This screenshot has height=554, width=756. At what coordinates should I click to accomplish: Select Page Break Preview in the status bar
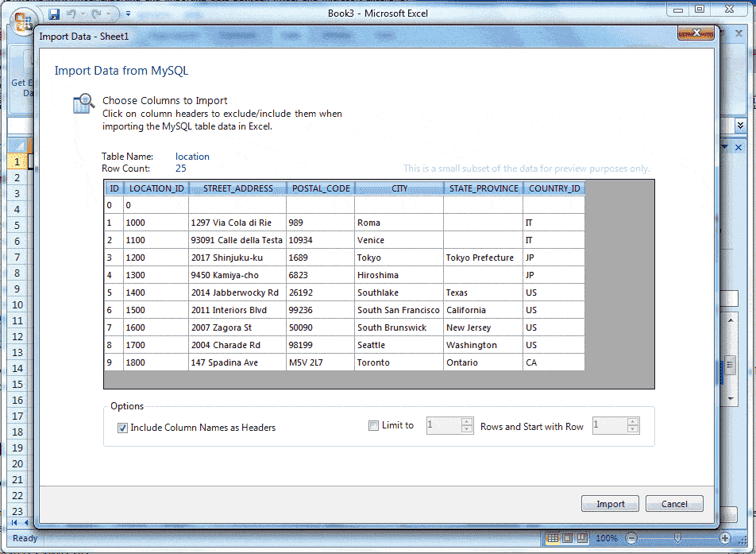click(583, 538)
